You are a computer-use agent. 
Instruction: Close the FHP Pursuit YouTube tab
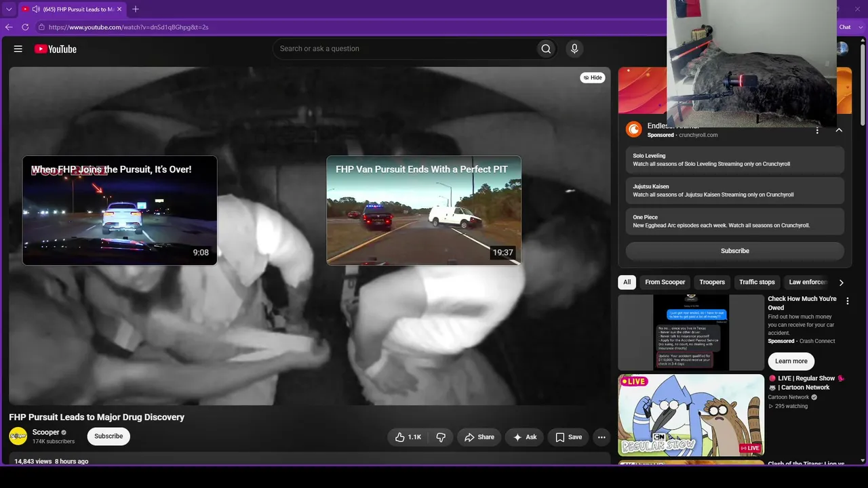pyautogui.click(x=121, y=9)
